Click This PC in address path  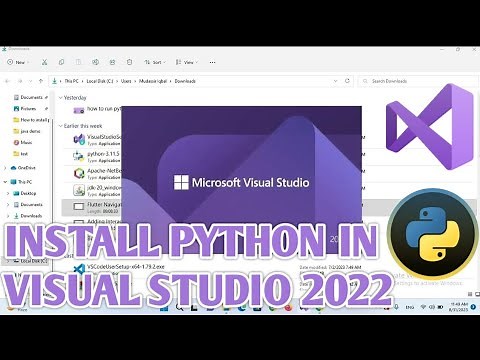click(x=71, y=81)
